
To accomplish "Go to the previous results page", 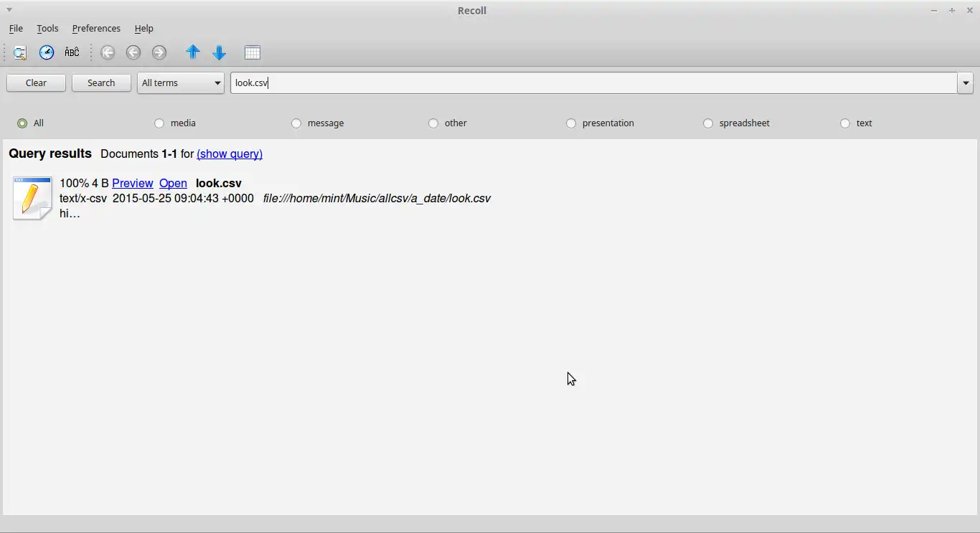I will [x=133, y=52].
